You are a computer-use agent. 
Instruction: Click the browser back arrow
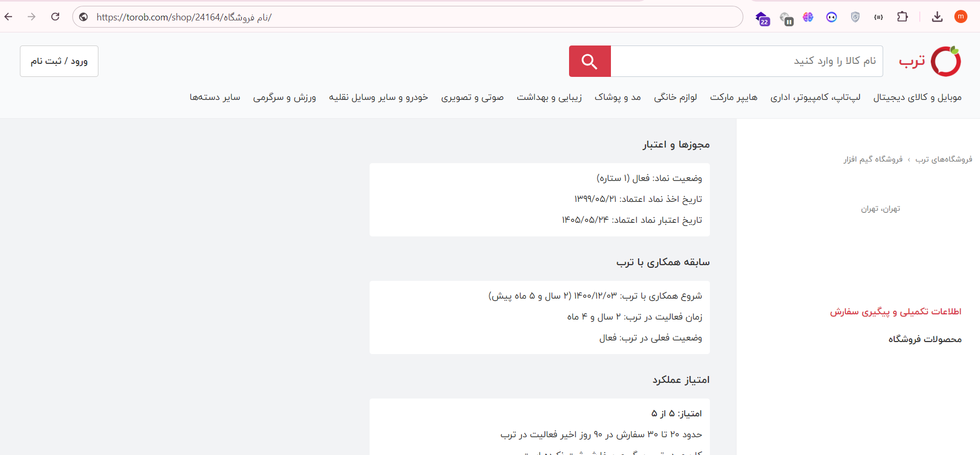8,17
